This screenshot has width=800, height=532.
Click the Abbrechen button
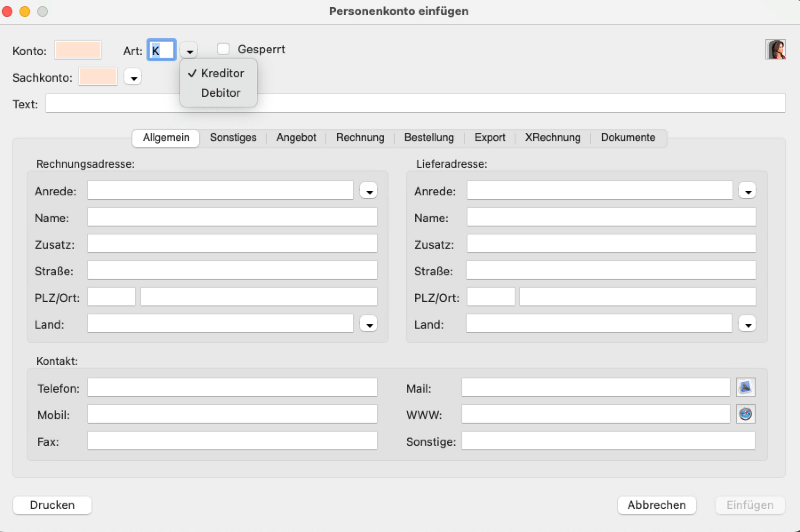pos(656,505)
